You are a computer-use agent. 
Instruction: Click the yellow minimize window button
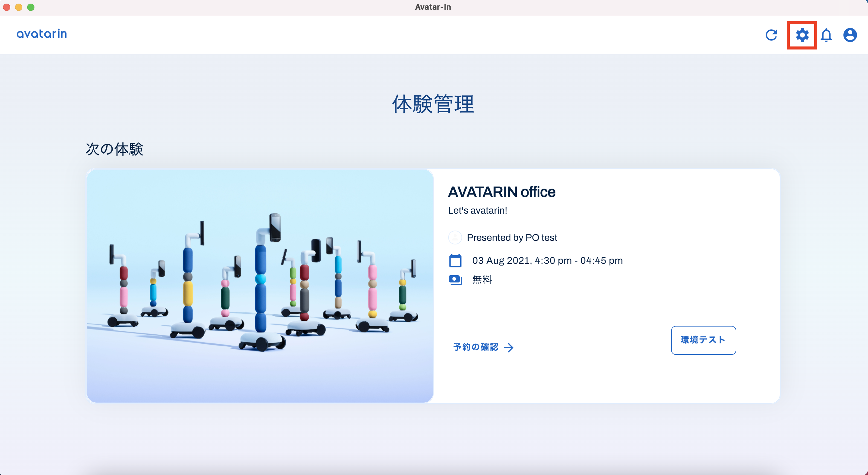[x=19, y=7]
